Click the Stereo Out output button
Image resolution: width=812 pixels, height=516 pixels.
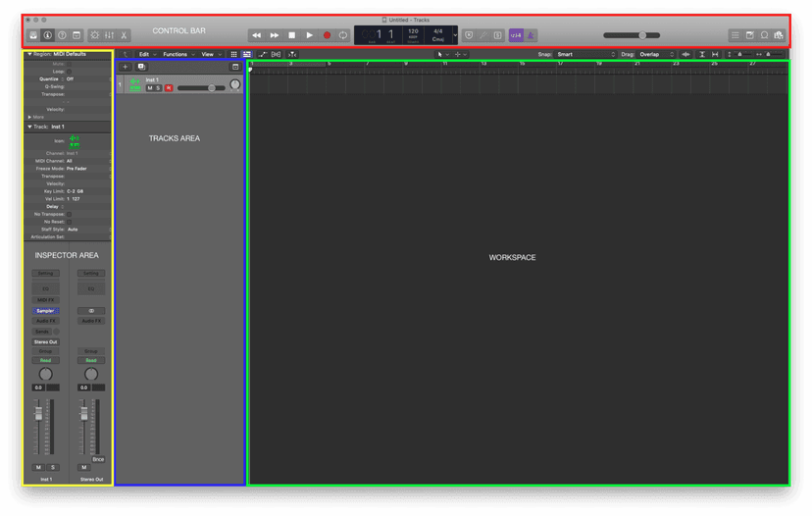(x=45, y=342)
